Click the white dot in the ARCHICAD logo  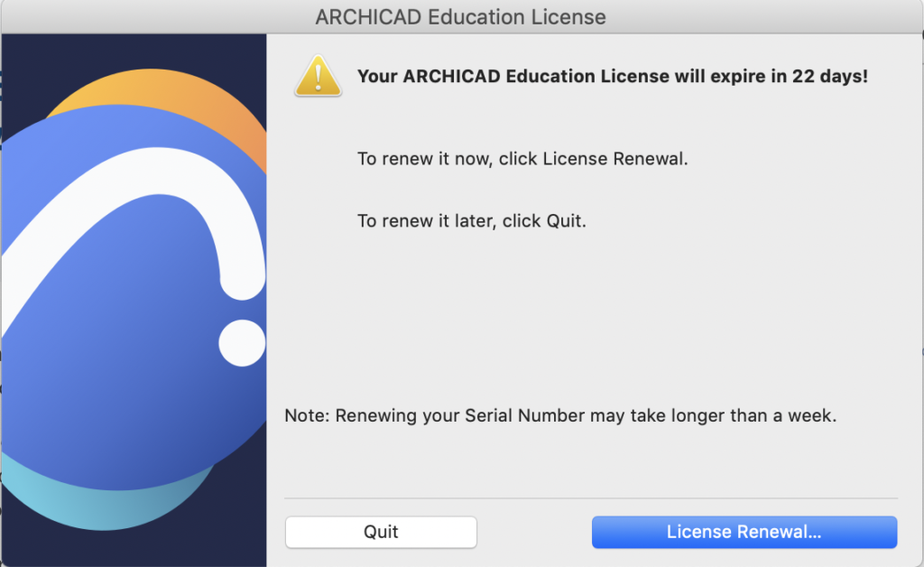click(x=242, y=342)
